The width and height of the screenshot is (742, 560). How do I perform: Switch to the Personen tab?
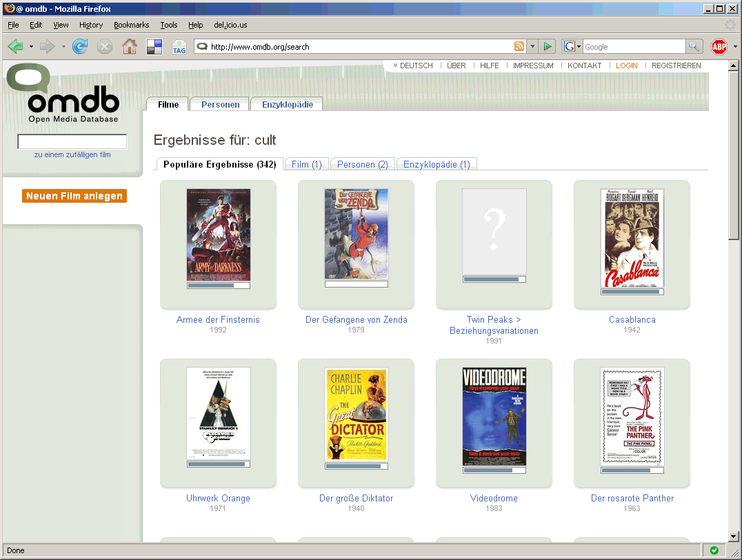tap(220, 104)
